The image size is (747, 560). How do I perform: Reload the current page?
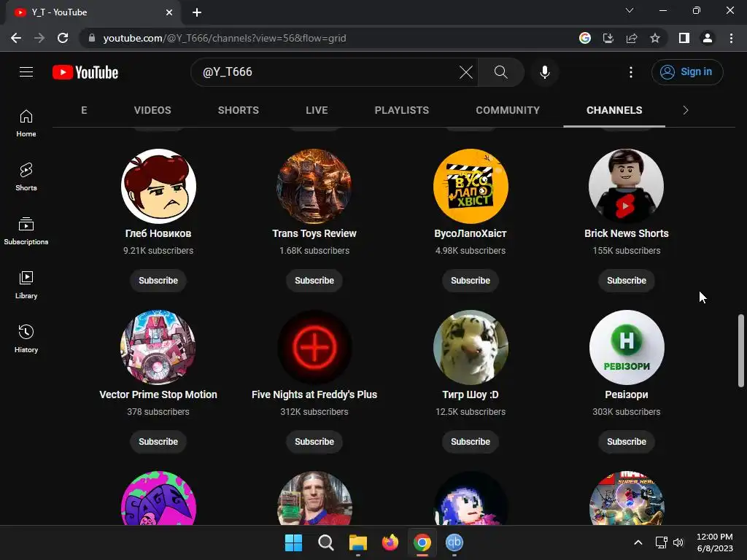pyautogui.click(x=63, y=38)
